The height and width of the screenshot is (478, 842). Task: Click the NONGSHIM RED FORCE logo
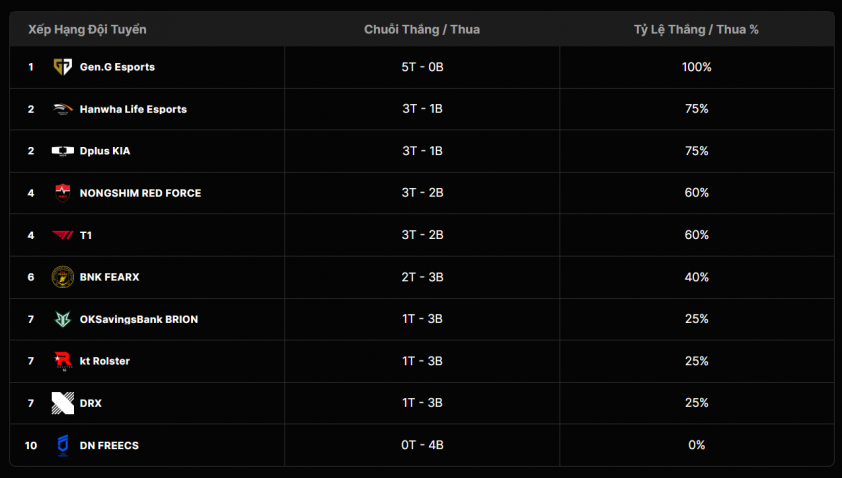pyautogui.click(x=63, y=193)
